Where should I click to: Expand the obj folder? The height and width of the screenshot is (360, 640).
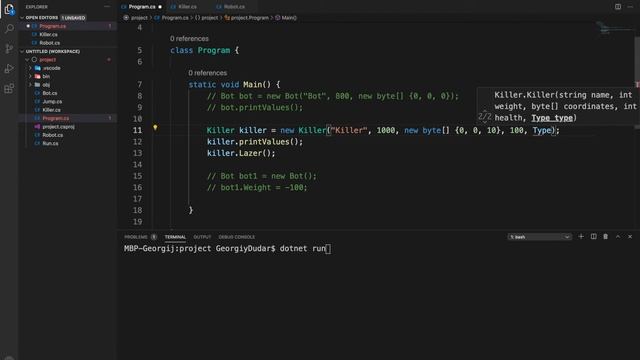(x=30, y=85)
